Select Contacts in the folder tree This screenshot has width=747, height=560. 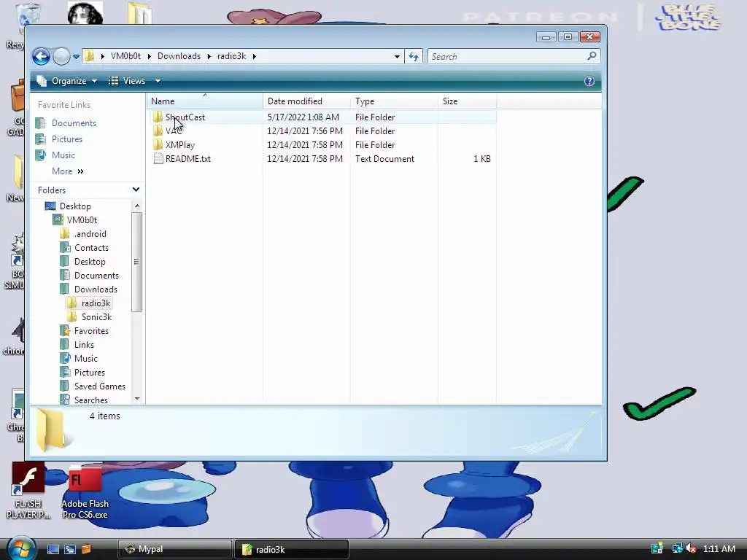pos(91,248)
